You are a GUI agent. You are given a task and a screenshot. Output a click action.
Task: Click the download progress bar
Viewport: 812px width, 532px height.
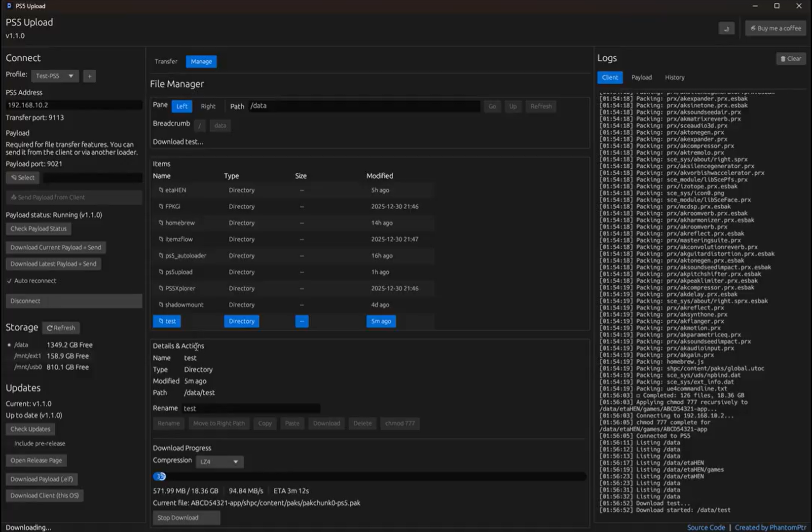[x=369, y=477]
